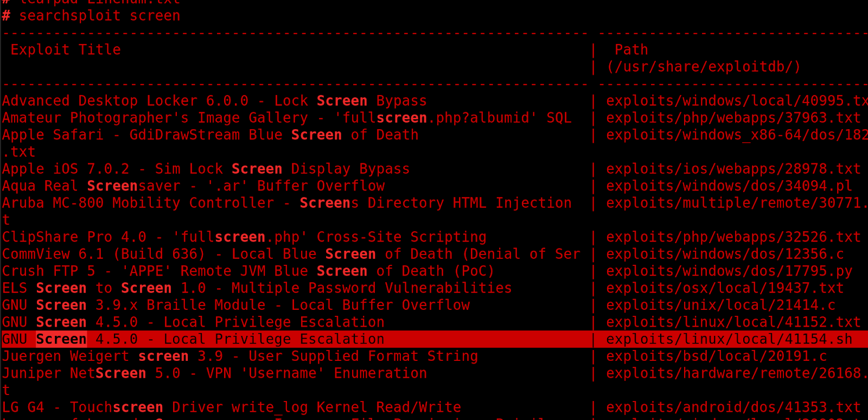Click the Aruba MC-800 Mobility Controller entry
868x420 pixels.
(x=286, y=203)
